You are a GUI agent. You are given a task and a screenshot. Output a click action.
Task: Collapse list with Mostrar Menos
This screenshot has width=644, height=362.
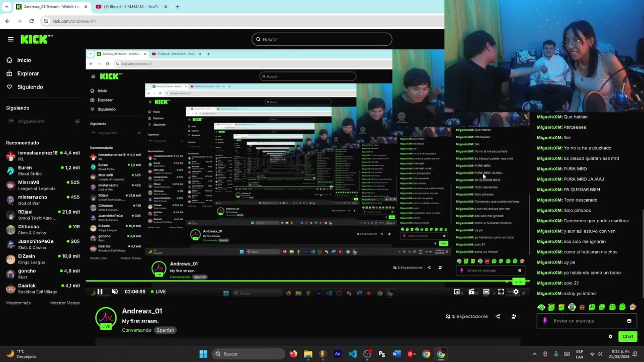tap(65, 303)
